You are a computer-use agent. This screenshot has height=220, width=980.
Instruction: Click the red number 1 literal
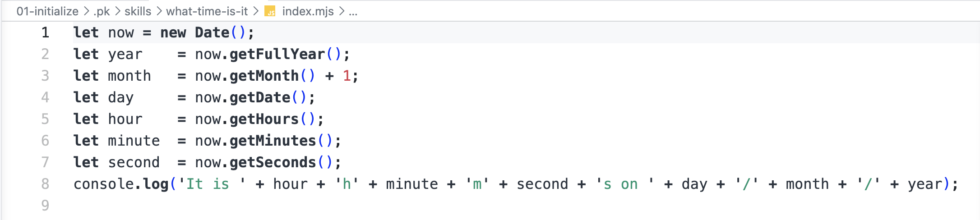347,76
